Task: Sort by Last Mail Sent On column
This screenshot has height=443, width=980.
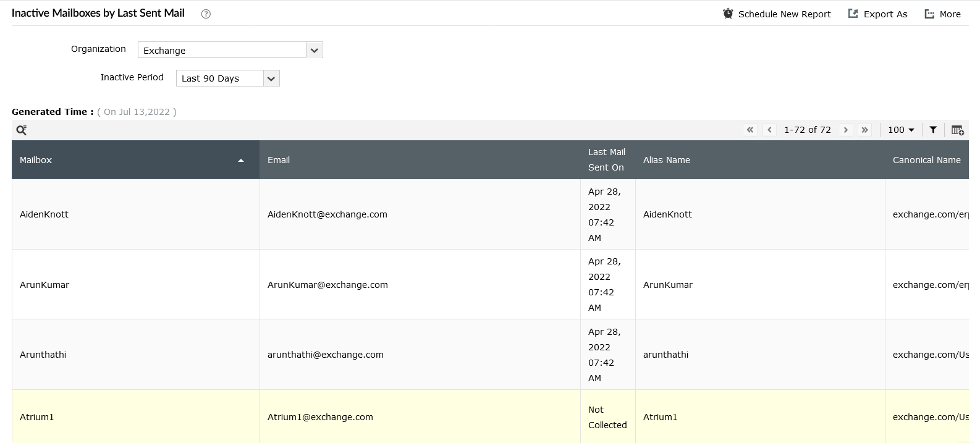Action: (606, 160)
